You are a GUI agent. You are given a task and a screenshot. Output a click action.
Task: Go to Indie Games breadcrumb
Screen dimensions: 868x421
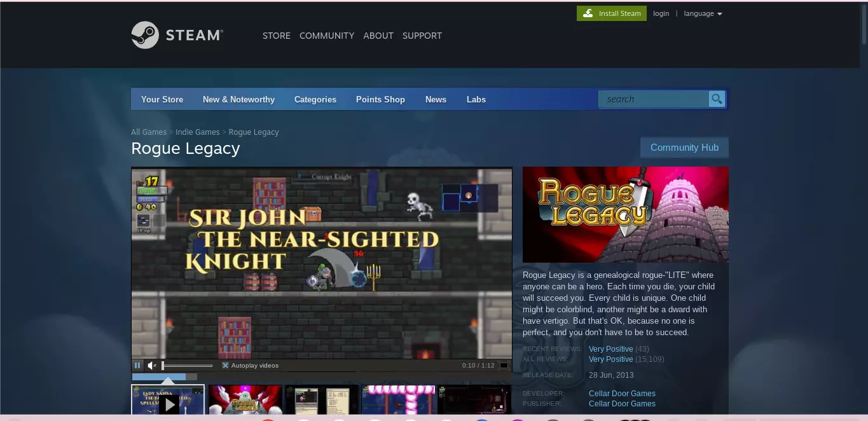pyautogui.click(x=198, y=132)
